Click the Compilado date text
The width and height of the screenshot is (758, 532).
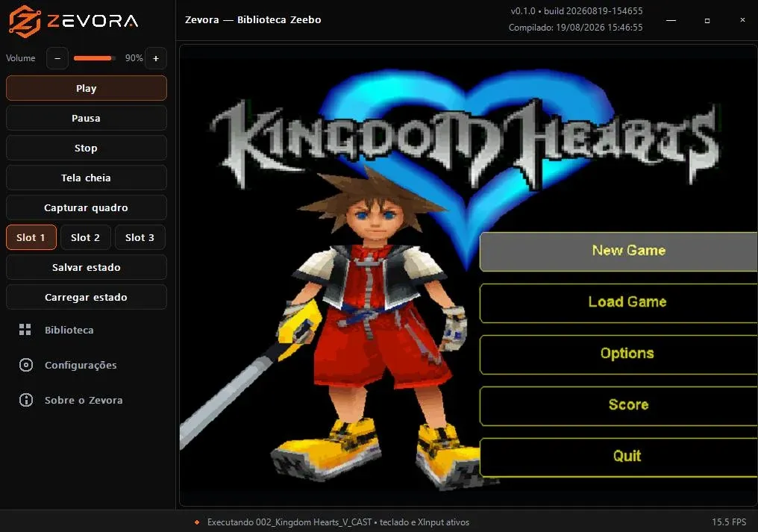(x=575, y=28)
